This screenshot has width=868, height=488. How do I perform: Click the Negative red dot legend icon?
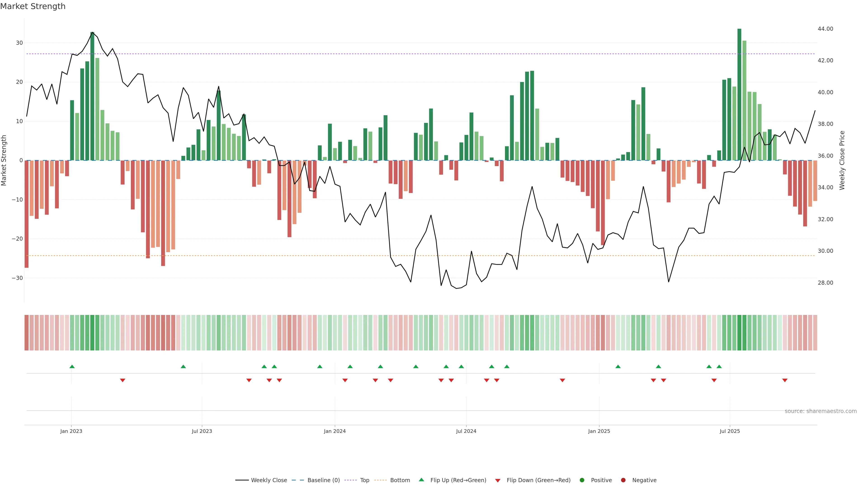pos(623,480)
